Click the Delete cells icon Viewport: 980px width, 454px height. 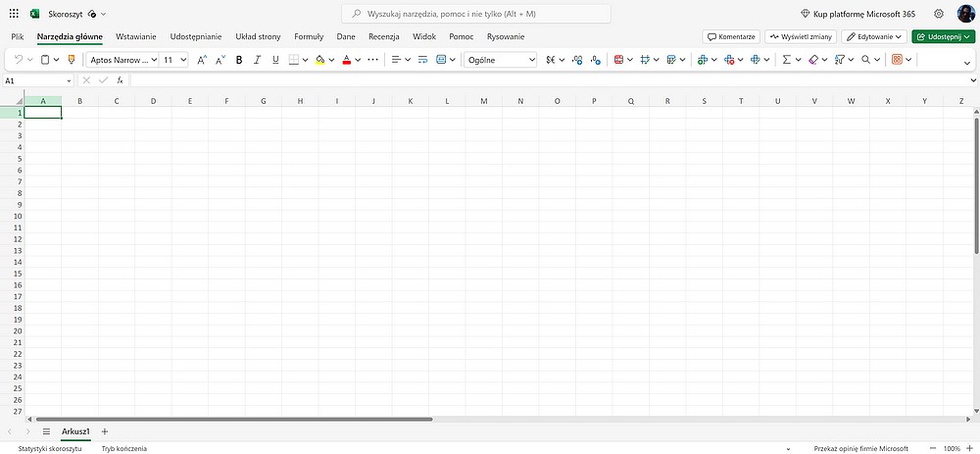click(x=729, y=60)
